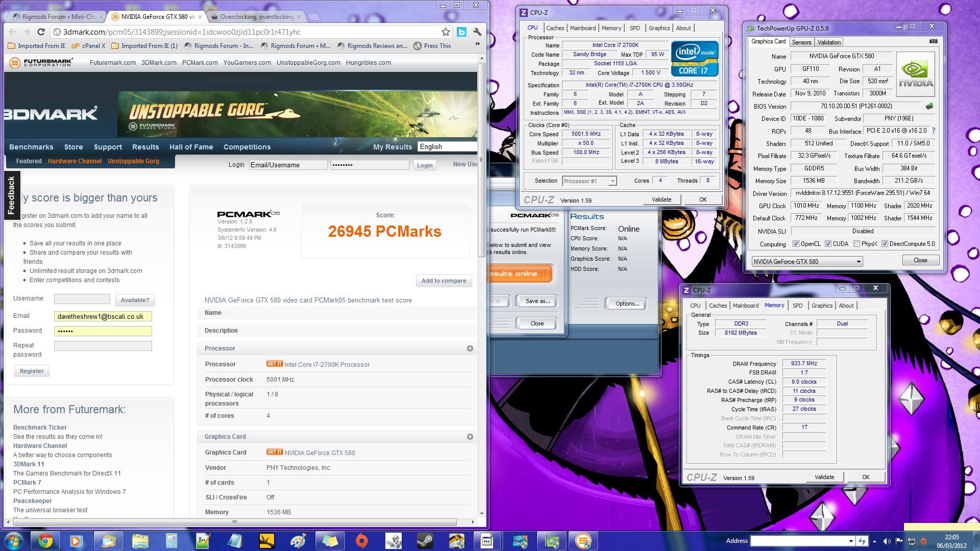Click GET IT badge next to Intel Core i7-2700K
Viewport: 980px width, 551px height.
click(274, 364)
